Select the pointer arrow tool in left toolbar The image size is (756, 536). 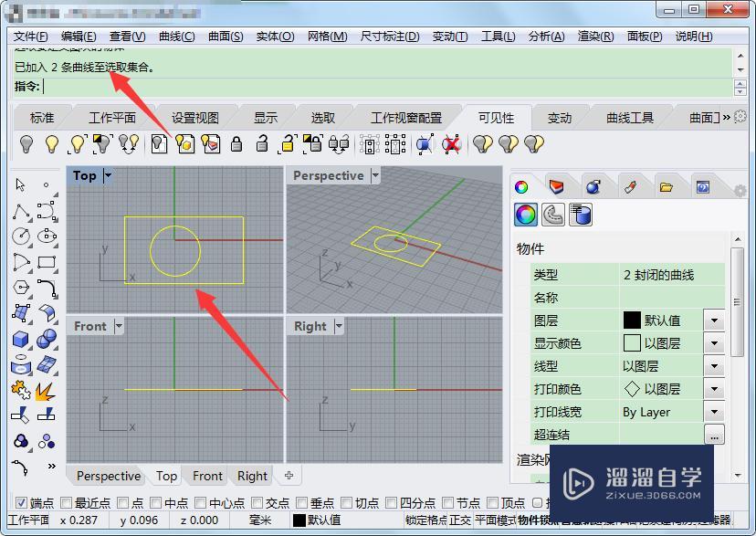point(20,184)
